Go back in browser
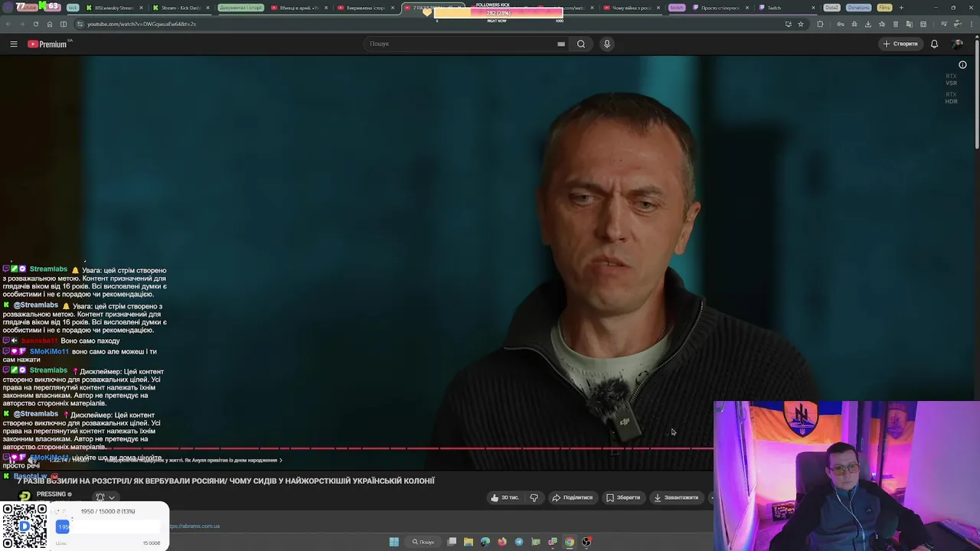 point(8,24)
